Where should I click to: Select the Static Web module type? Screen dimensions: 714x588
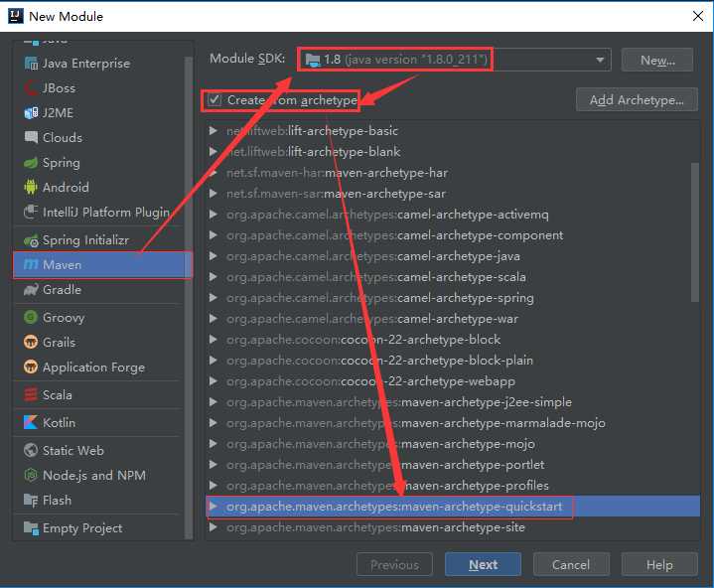point(99,450)
